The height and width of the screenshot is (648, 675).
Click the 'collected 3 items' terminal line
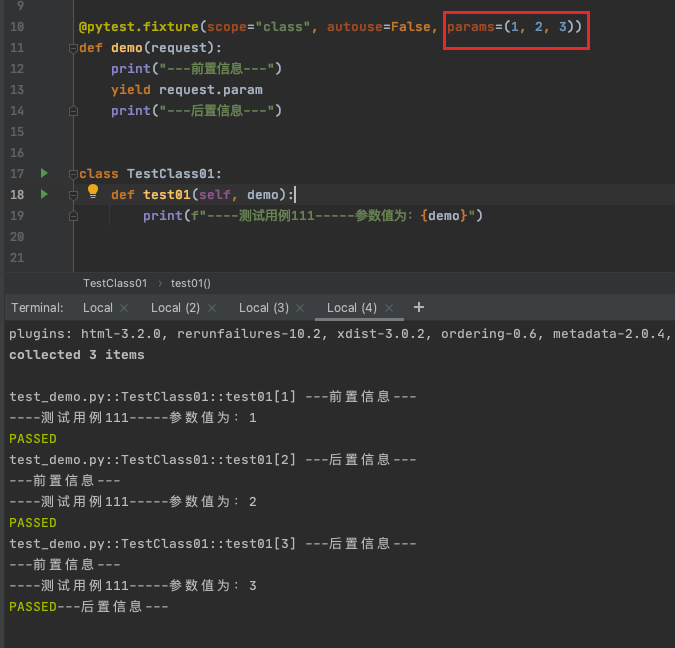tap(77, 355)
